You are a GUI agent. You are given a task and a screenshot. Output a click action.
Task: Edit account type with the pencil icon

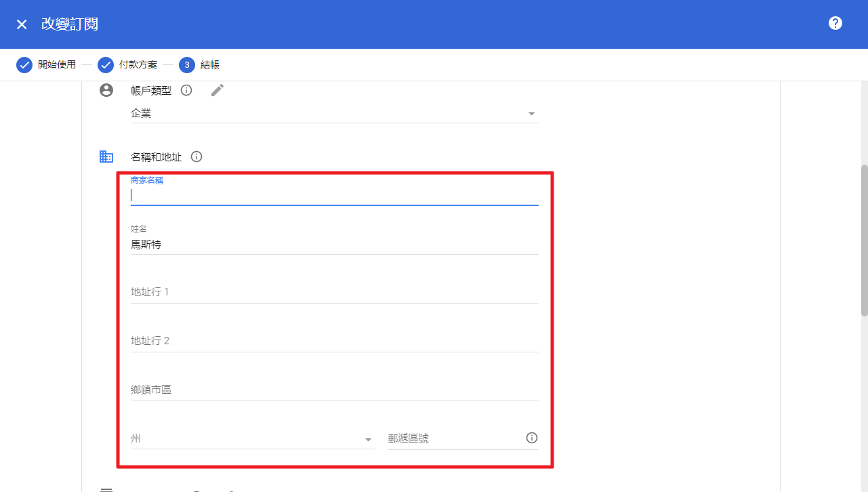point(217,90)
